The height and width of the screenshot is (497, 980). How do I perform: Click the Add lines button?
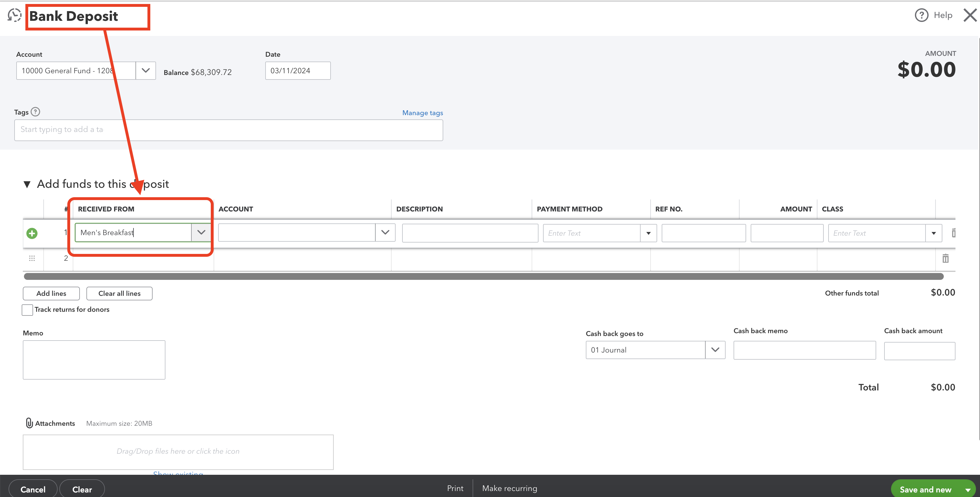coord(51,293)
